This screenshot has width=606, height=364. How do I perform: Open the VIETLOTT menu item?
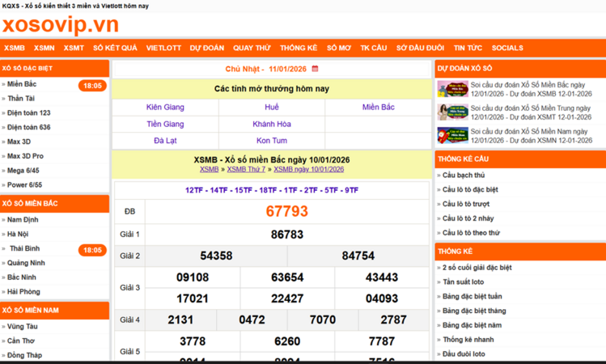[x=163, y=49]
